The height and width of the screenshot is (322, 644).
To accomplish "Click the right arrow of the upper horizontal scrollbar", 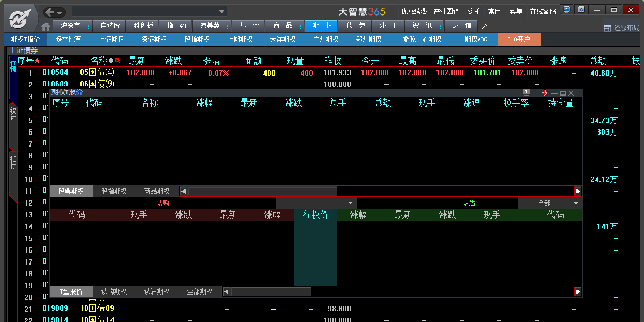I will (578, 191).
